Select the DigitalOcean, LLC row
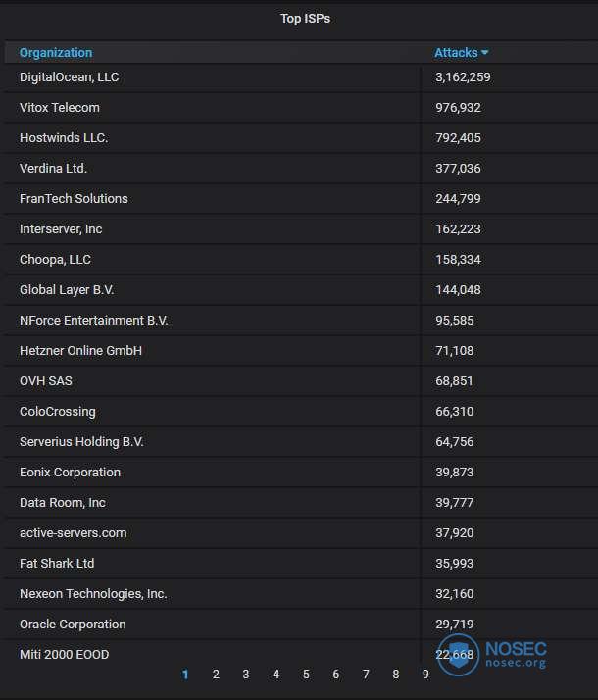The width and height of the screenshot is (598, 700). pyautogui.click(x=301, y=77)
